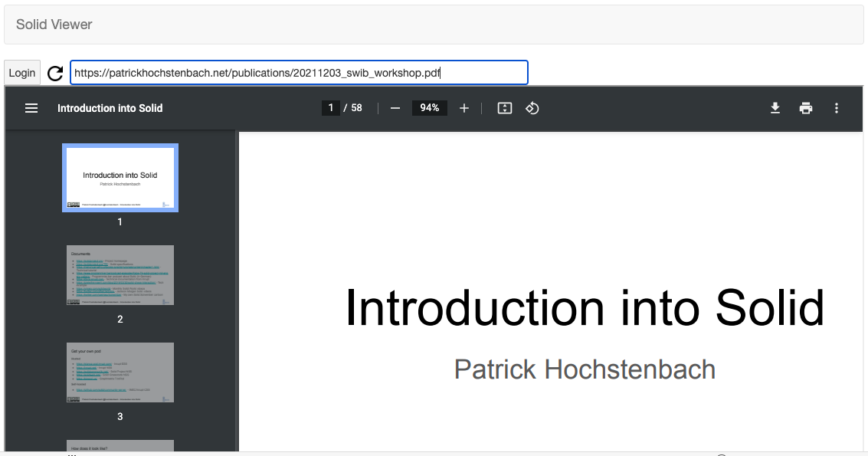Click the 94% zoom level field
Image resolution: width=868 pixels, height=456 pixels.
(430, 107)
